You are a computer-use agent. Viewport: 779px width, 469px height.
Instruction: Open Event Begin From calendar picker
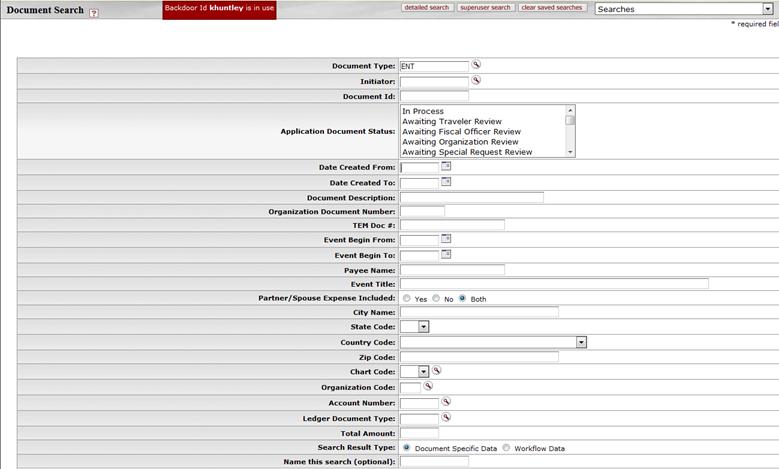[x=446, y=238]
